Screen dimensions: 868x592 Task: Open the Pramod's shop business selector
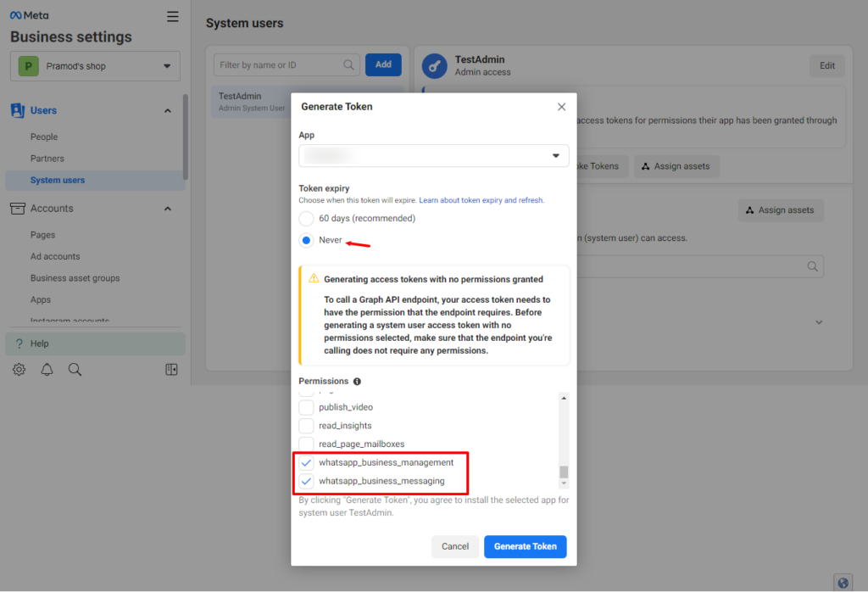click(95, 66)
